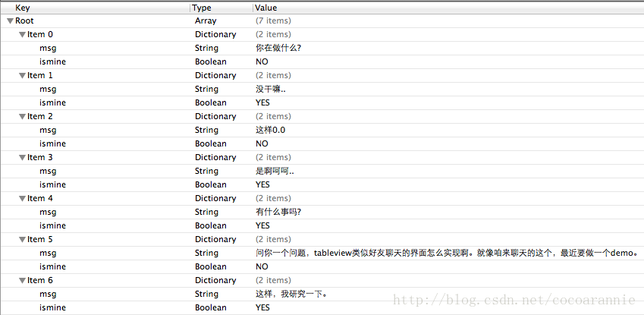This screenshot has width=644, height=315.
Task: Select the Item 3 key
Action: (x=40, y=157)
